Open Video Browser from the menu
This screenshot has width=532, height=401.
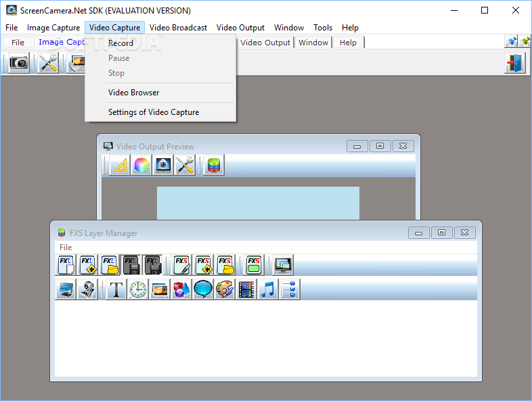160,93
